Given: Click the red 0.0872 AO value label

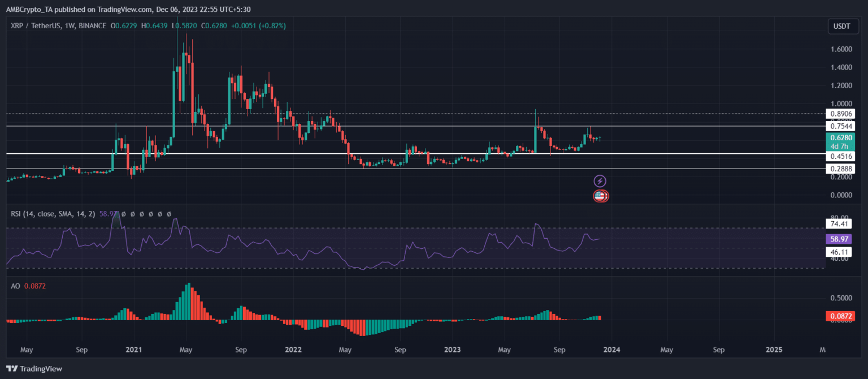Looking at the screenshot, I should (839, 316).
